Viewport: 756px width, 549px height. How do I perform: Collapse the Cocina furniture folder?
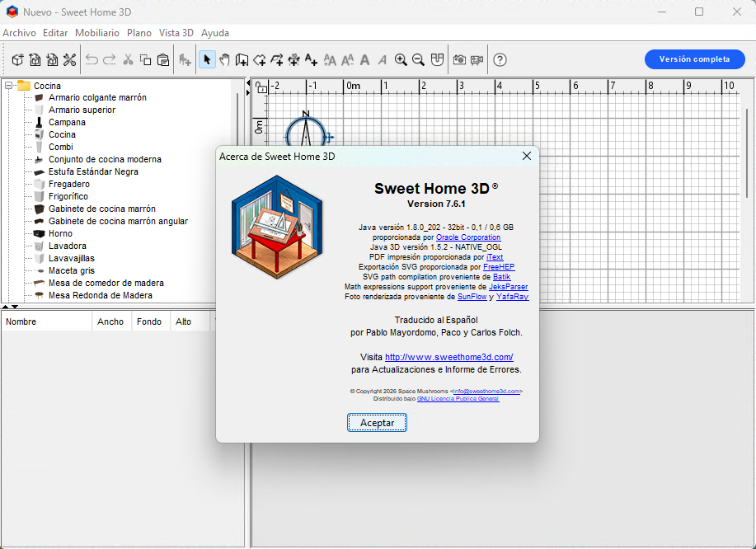[x=9, y=86]
